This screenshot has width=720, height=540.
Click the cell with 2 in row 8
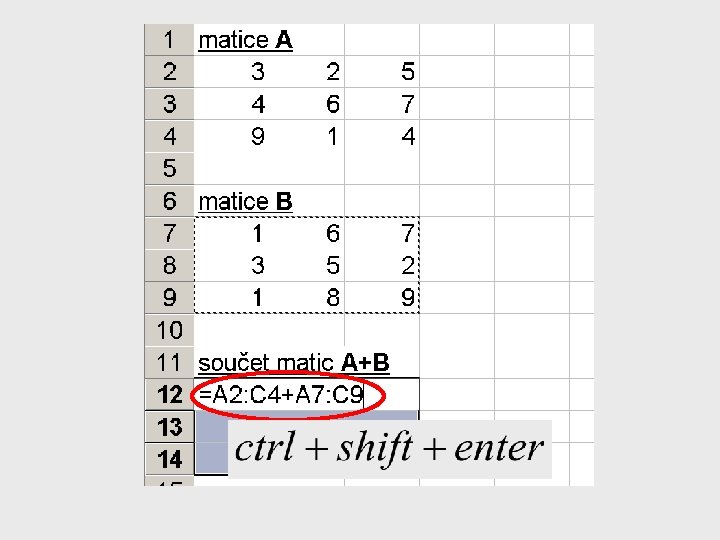407,266
